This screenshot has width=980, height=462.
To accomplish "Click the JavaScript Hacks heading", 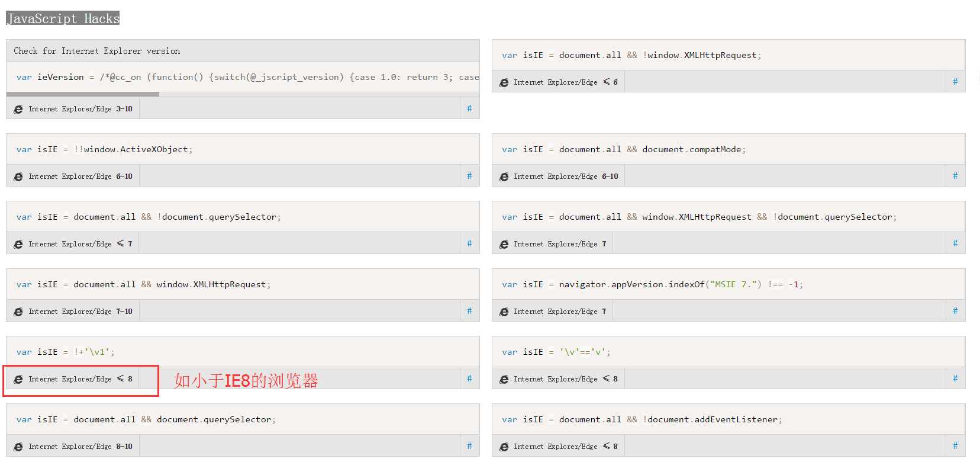I will click(63, 18).
